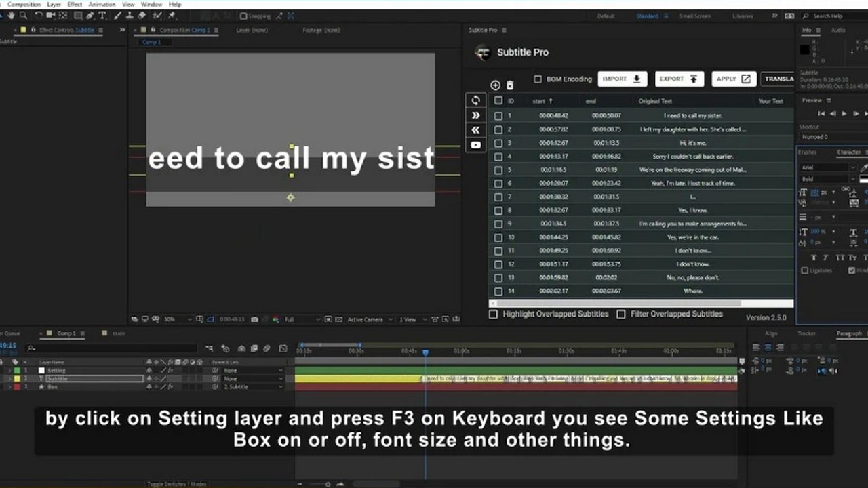Click the add subtitle plus icon
868x488 pixels.
point(495,85)
